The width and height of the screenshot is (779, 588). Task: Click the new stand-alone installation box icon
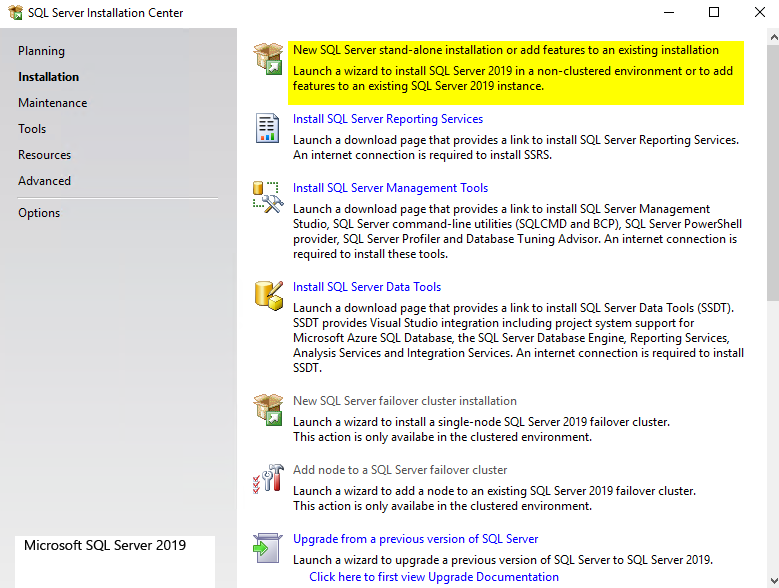[x=268, y=59]
